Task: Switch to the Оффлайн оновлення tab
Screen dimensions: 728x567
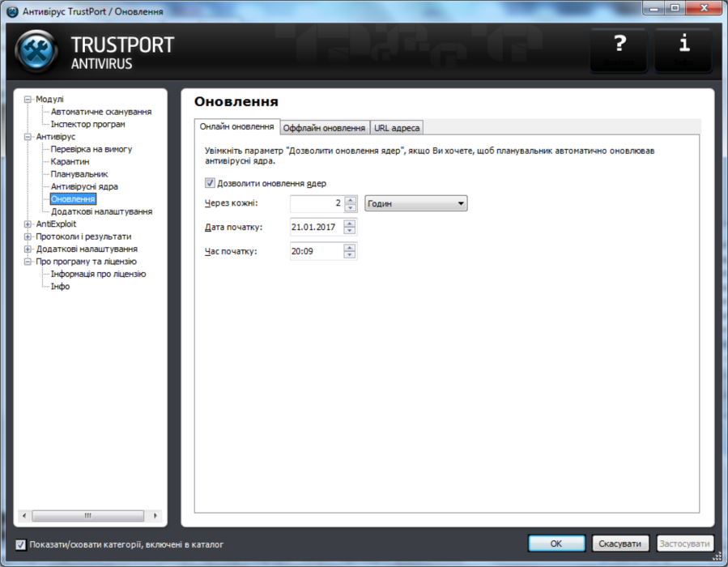Action: 324,127
